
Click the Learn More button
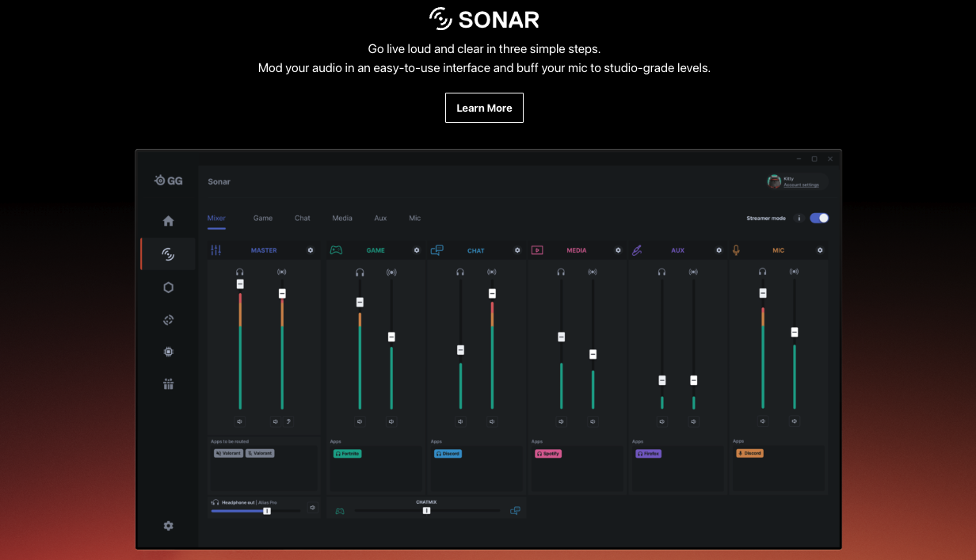click(484, 108)
